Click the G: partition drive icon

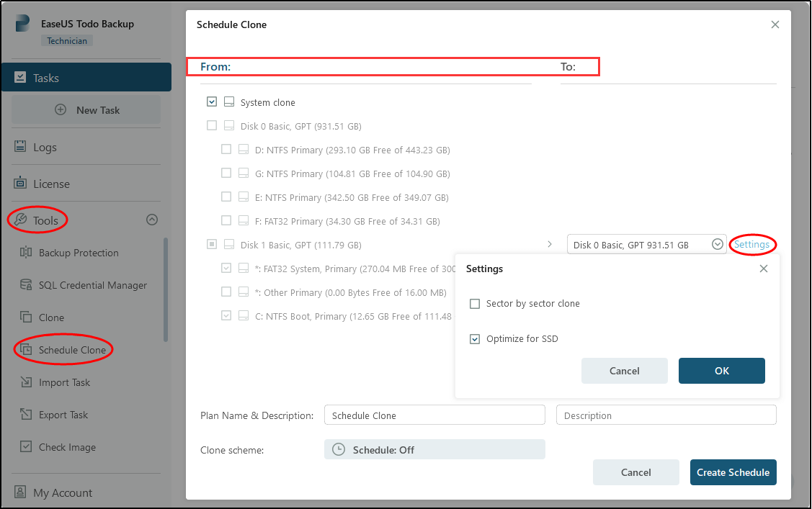[x=244, y=173]
